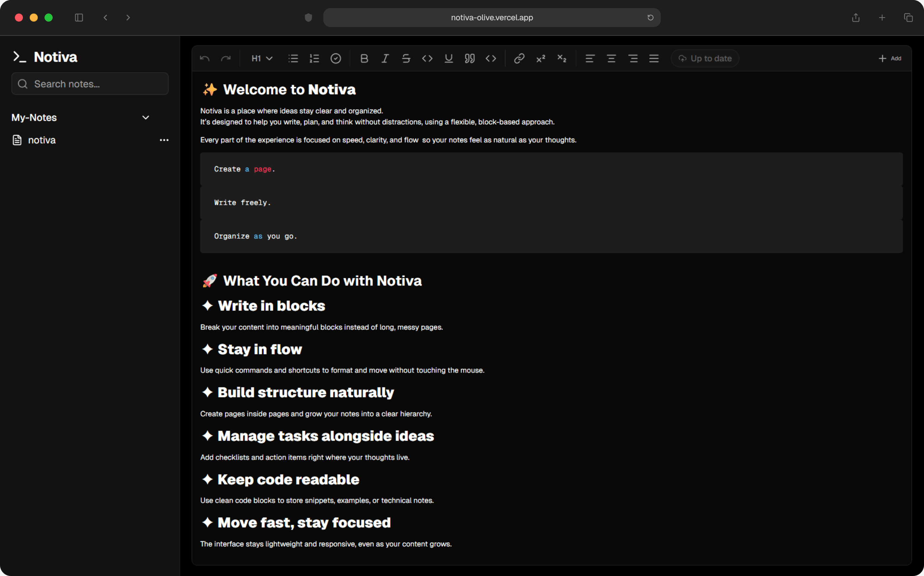The width and height of the screenshot is (924, 576).
Task: Toggle subscript formatting
Action: 562,58
